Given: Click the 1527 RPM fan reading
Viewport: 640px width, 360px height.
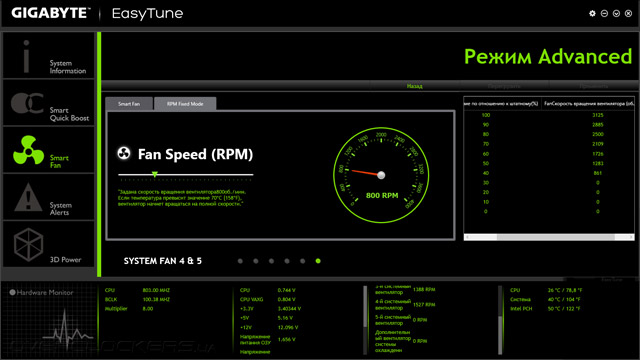Looking at the screenshot, I should pyautogui.click(x=424, y=305).
